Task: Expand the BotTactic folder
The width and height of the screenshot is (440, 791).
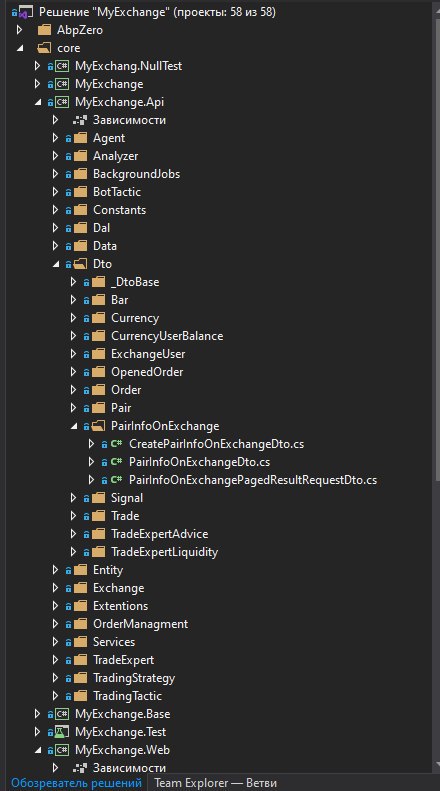Action: [x=56, y=192]
